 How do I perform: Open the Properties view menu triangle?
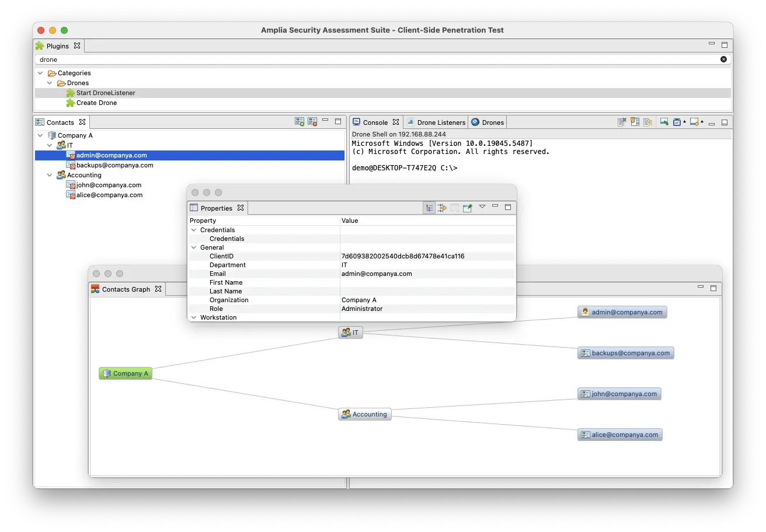click(482, 206)
